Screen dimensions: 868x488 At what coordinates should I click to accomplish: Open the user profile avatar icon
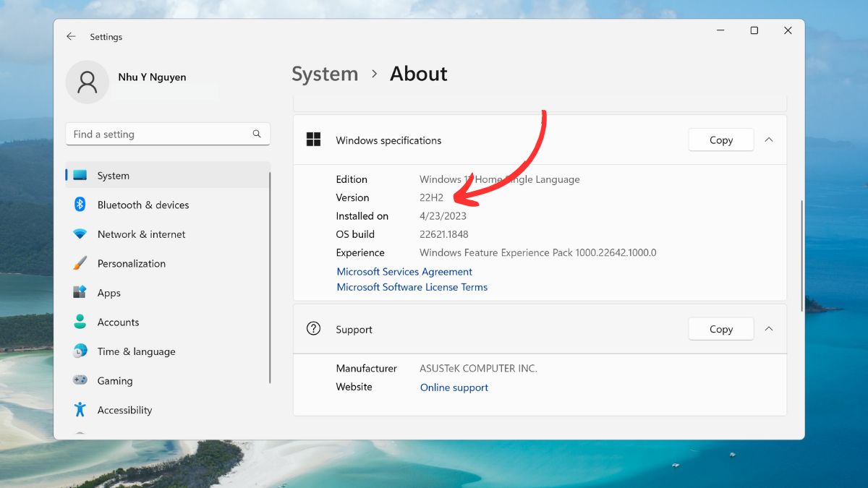88,82
